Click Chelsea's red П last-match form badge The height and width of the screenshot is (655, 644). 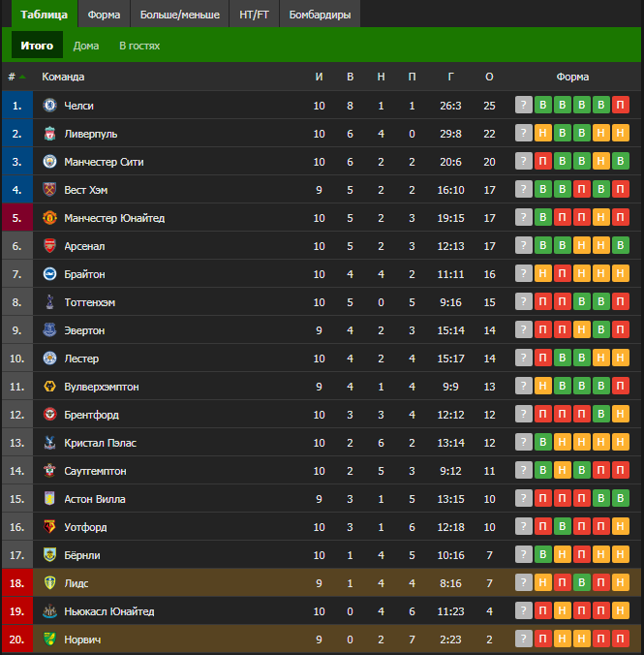tap(621, 105)
